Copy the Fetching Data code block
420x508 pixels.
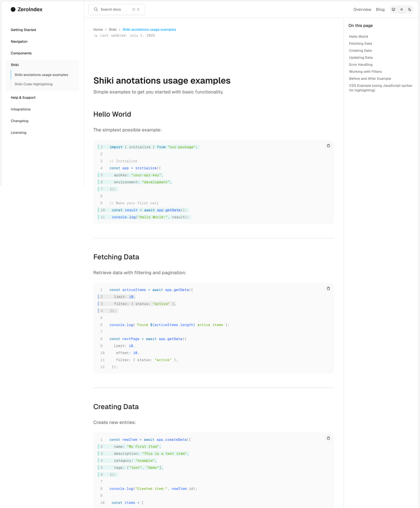(x=328, y=288)
